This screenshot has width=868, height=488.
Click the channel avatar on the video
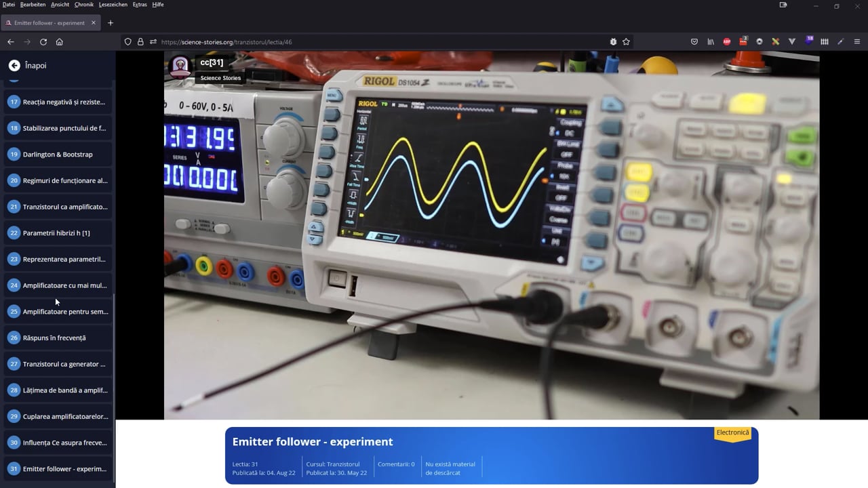[x=180, y=66]
